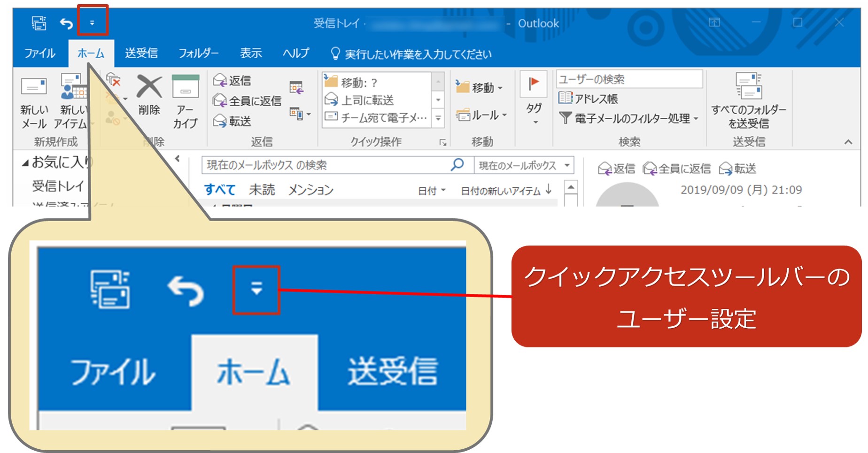Click 転送 in the ribbon

[x=232, y=121]
